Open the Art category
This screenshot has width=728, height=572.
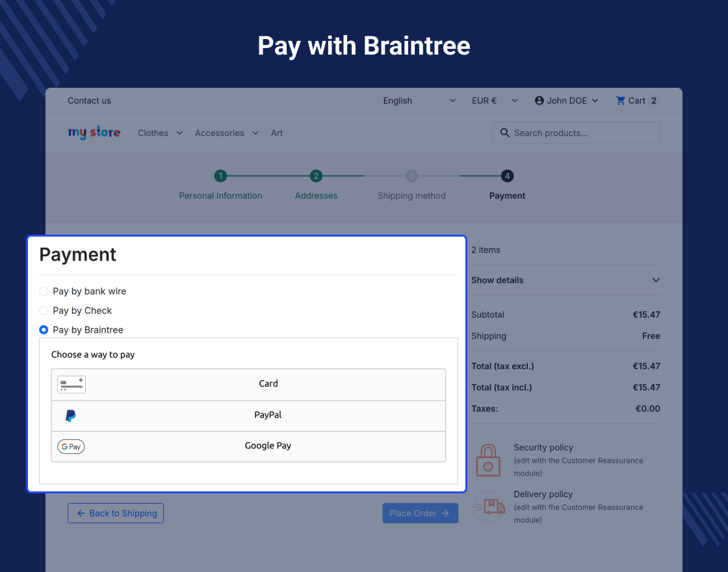(277, 133)
